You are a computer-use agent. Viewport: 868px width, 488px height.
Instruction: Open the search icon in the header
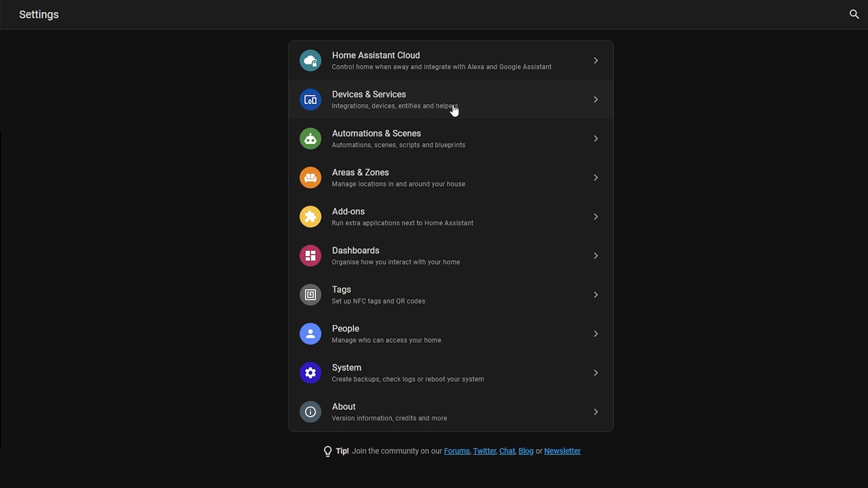854,15
